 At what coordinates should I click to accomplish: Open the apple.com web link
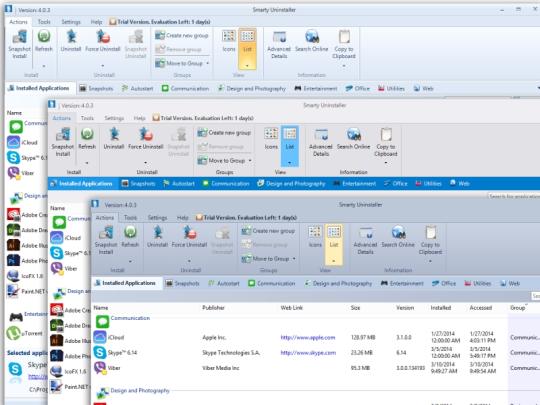coord(308,338)
